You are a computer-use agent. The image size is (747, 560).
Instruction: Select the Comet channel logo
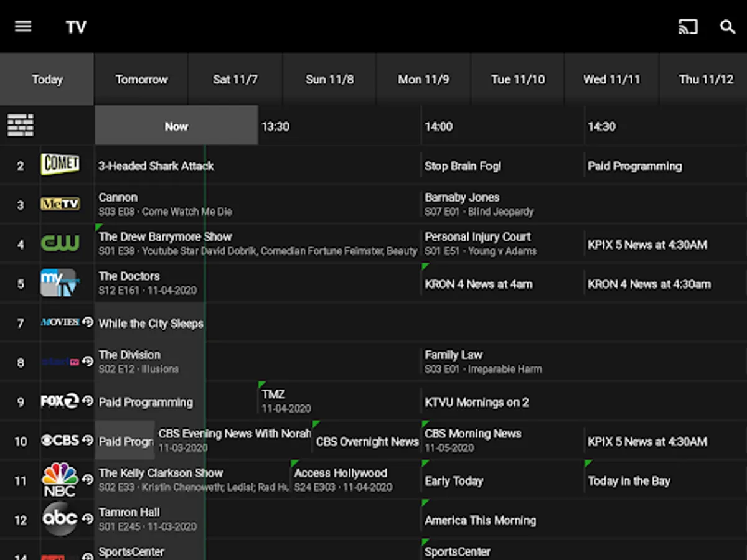pos(60,164)
